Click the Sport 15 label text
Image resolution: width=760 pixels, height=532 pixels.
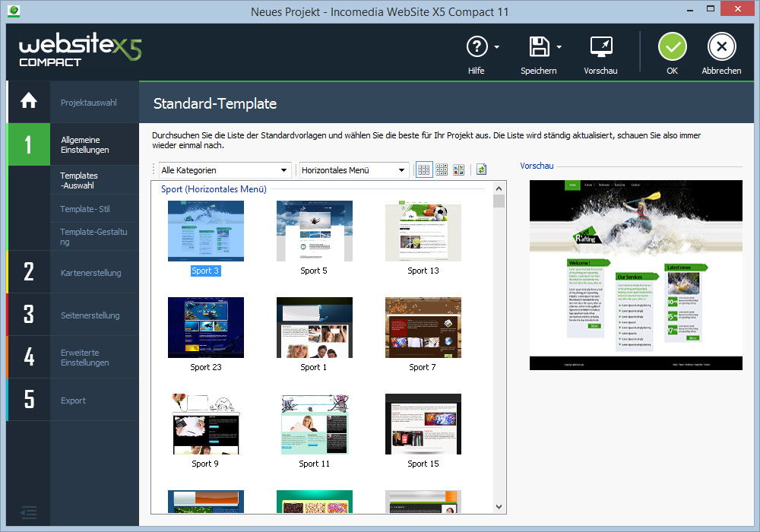point(423,464)
